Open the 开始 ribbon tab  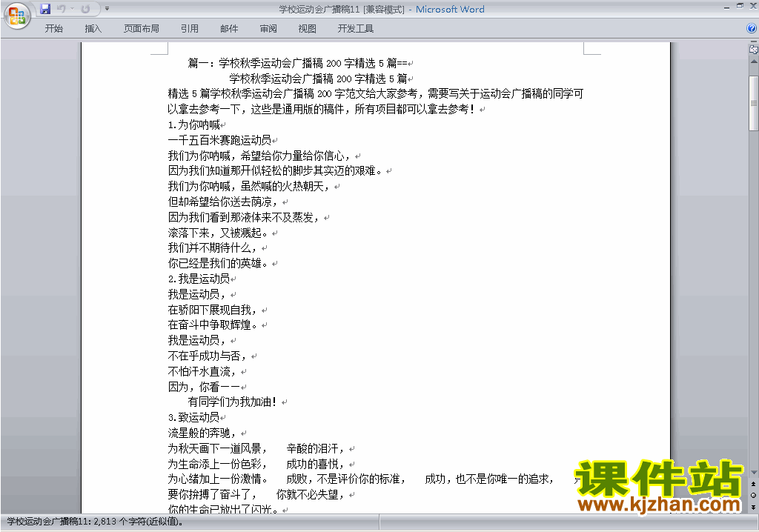click(x=53, y=29)
